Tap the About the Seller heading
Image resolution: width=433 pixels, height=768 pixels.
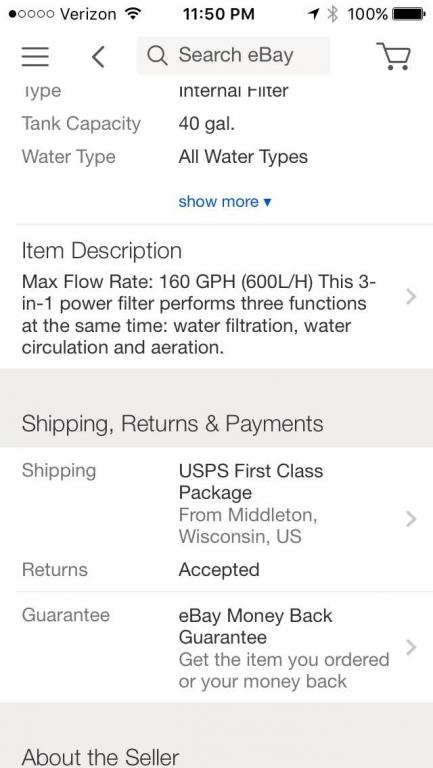tap(100, 757)
